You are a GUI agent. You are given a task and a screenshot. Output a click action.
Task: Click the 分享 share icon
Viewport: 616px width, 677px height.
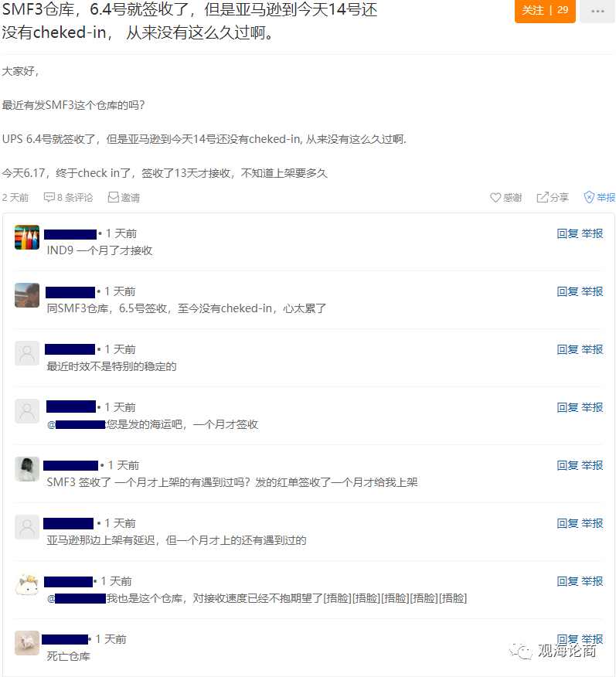tap(542, 197)
